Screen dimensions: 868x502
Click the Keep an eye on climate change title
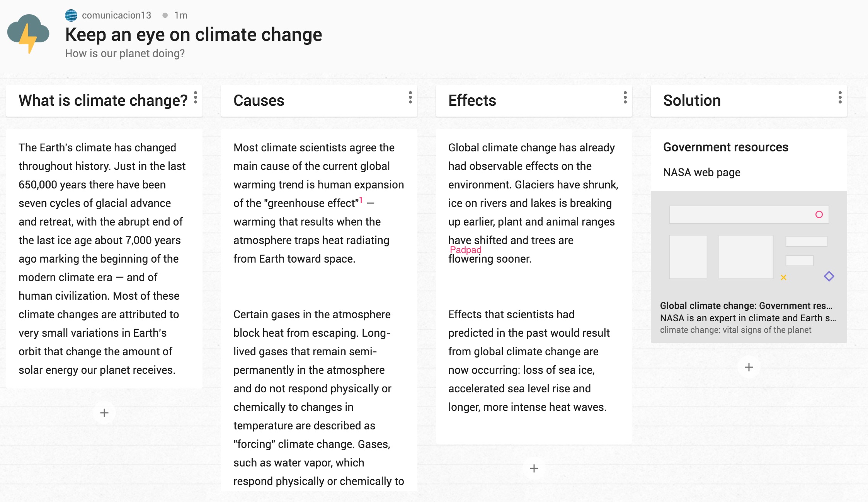194,35
